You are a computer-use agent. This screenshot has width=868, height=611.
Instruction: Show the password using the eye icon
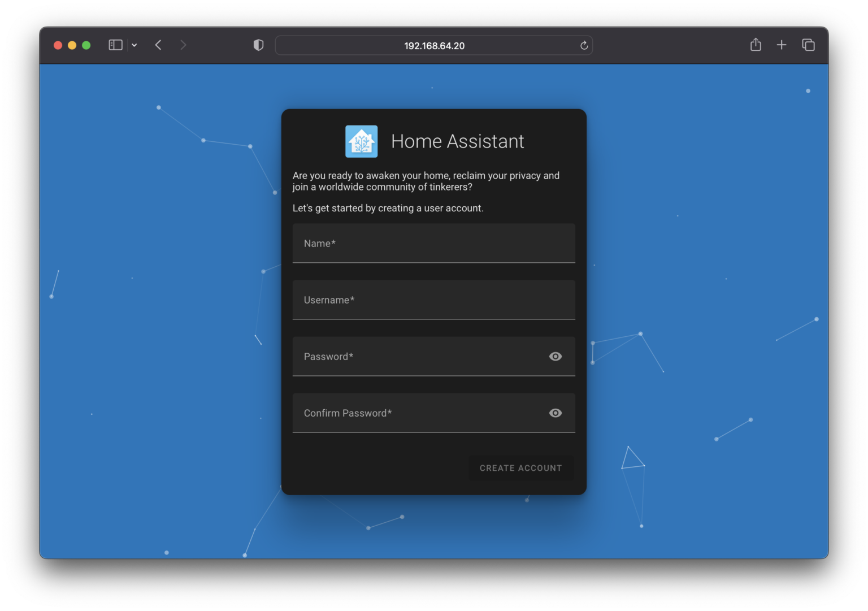click(x=555, y=356)
